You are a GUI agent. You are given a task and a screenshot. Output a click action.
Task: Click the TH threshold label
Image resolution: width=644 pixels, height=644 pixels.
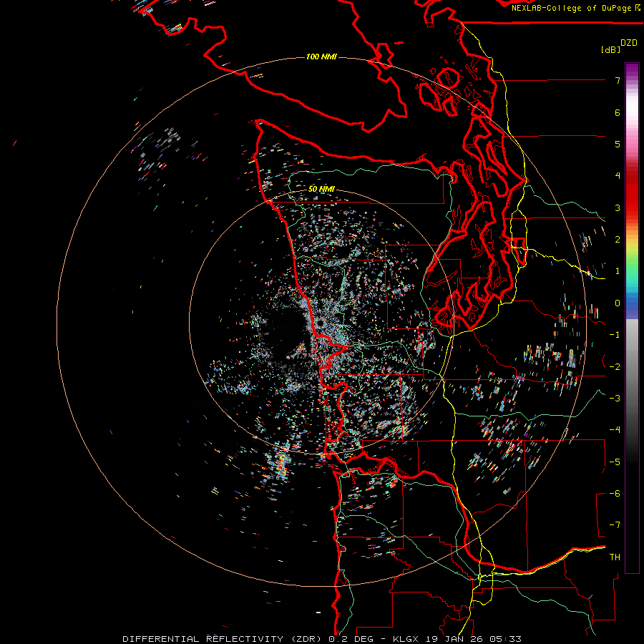point(615,557)
